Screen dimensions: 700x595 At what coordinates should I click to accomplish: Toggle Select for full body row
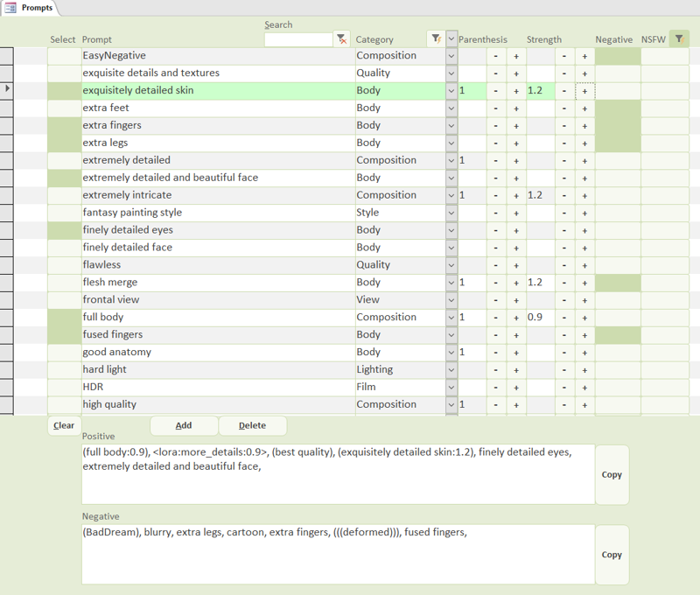click(64, 318)
